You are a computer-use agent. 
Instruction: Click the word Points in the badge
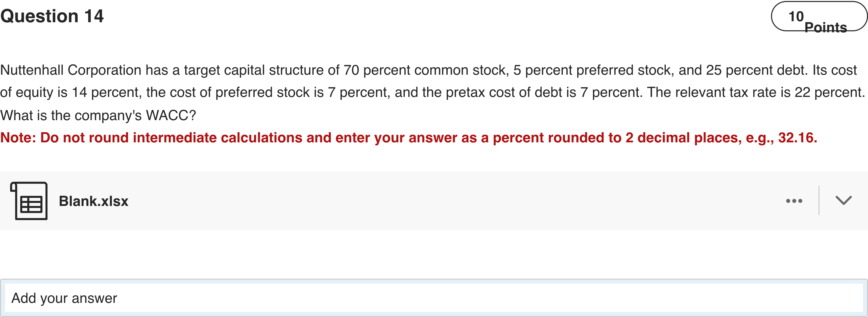[x=826, y=27]
